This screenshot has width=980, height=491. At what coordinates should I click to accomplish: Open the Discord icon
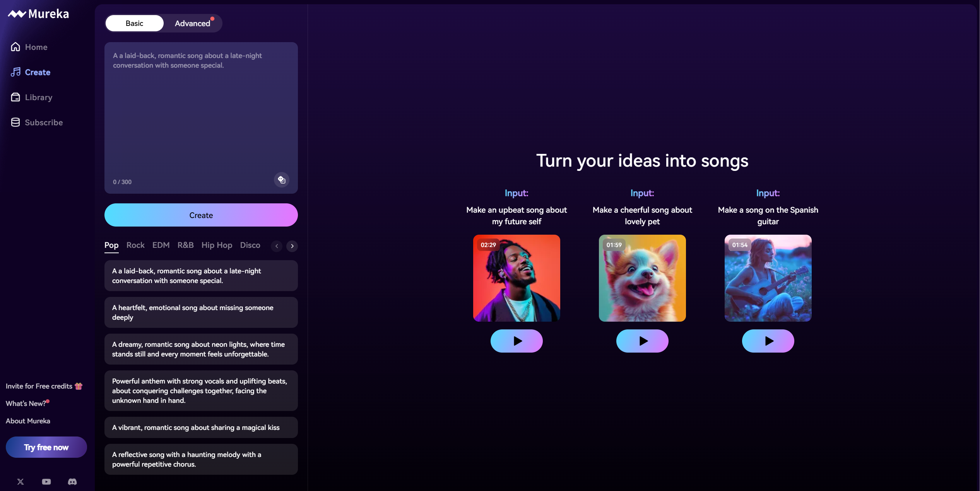pyautogui.click(x=72, y=481)
